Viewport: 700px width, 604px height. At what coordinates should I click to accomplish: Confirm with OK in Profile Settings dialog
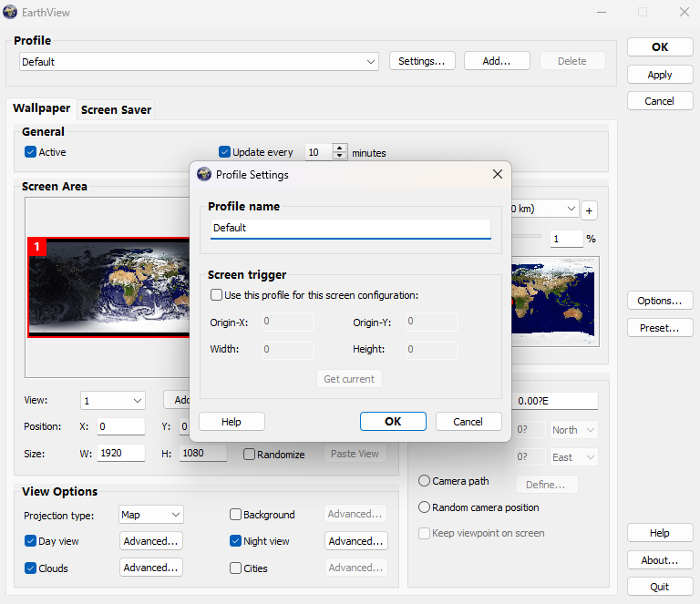point(393,422)
